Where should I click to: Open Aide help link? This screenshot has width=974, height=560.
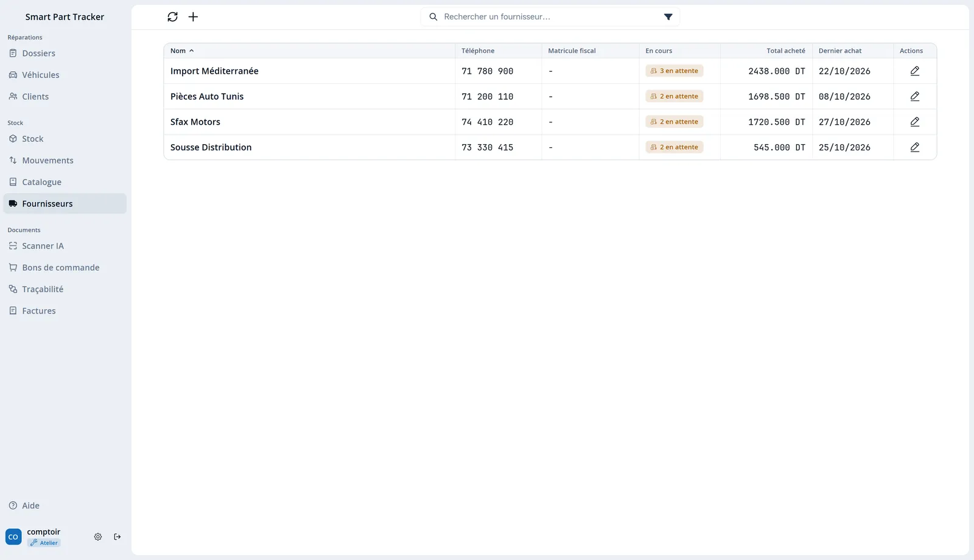pyautogui.click(x=65, y=506)
